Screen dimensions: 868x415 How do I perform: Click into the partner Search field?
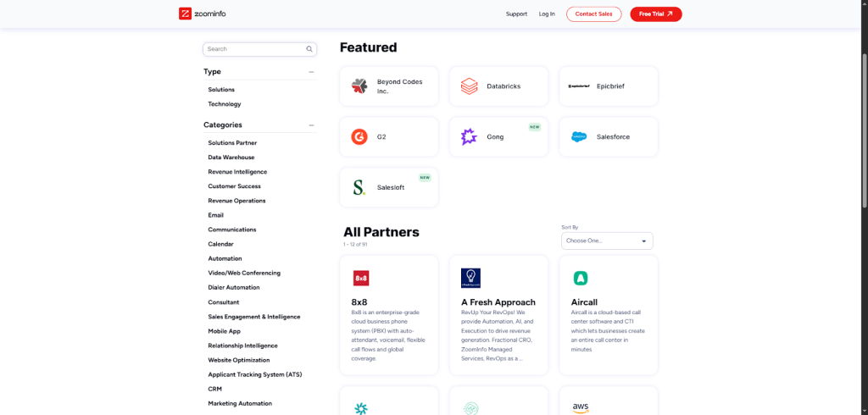click(x=253, y=49)
